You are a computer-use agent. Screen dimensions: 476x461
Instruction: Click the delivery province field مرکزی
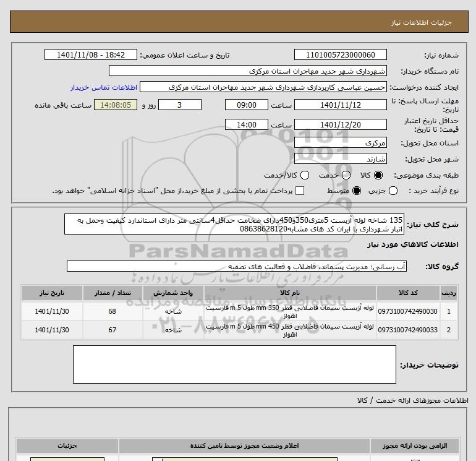pos(340,142)
